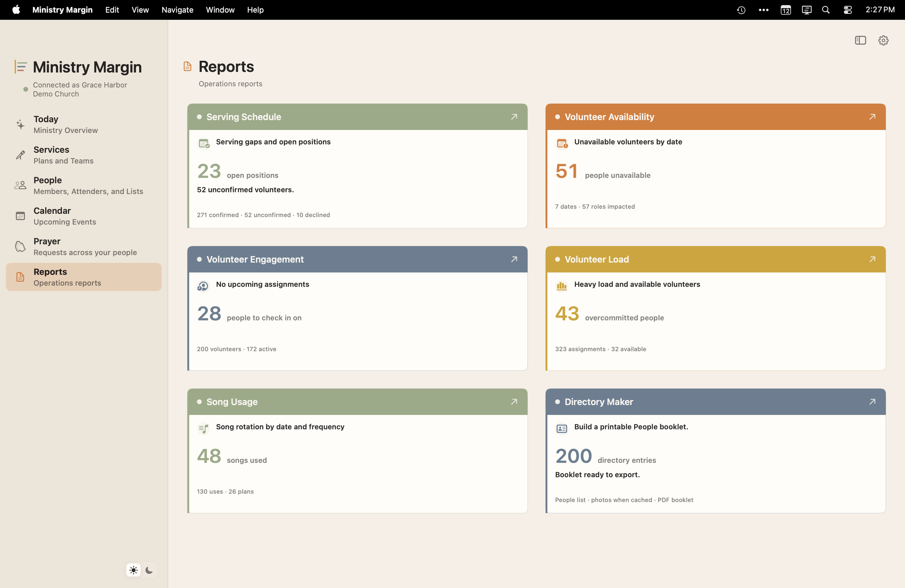This screenshot has width=905, height=588.
Task: Click the Services icon in sidebar
Action: click(x=20, y=155)
